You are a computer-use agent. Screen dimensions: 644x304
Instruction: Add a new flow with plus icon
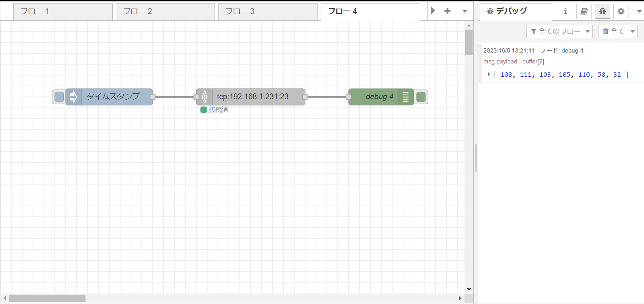pyautogui.click(x=447, y=11)
